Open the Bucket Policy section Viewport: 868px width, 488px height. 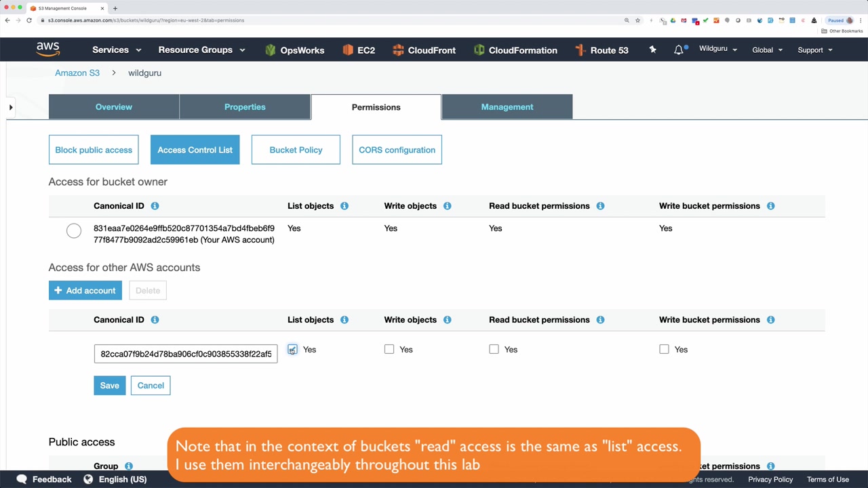tap(296, 150)
